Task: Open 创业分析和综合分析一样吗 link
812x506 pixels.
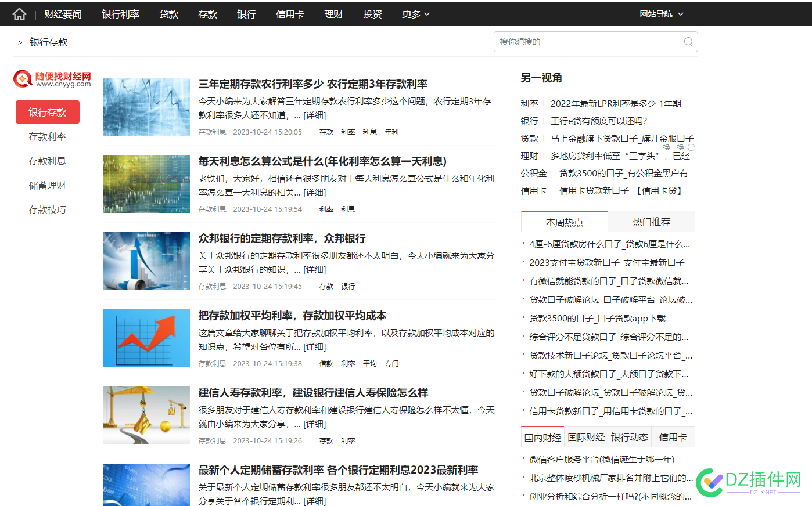Action: [x=610, y=497]
